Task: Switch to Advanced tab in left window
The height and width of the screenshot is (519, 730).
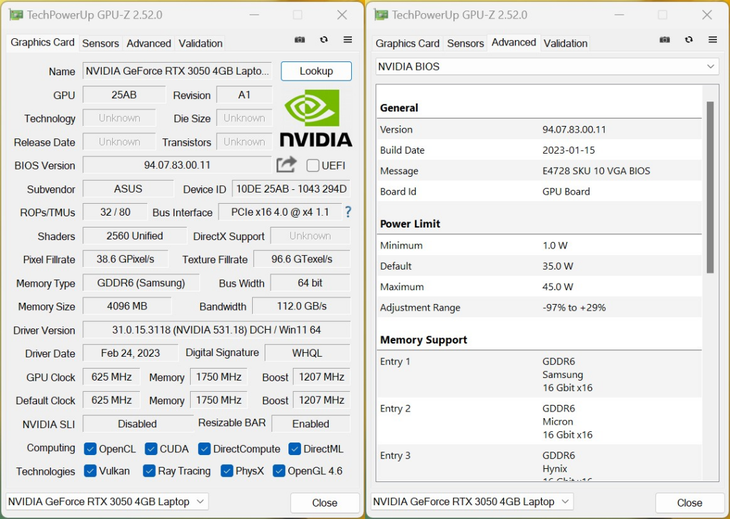Action: [x=149, y=43]
